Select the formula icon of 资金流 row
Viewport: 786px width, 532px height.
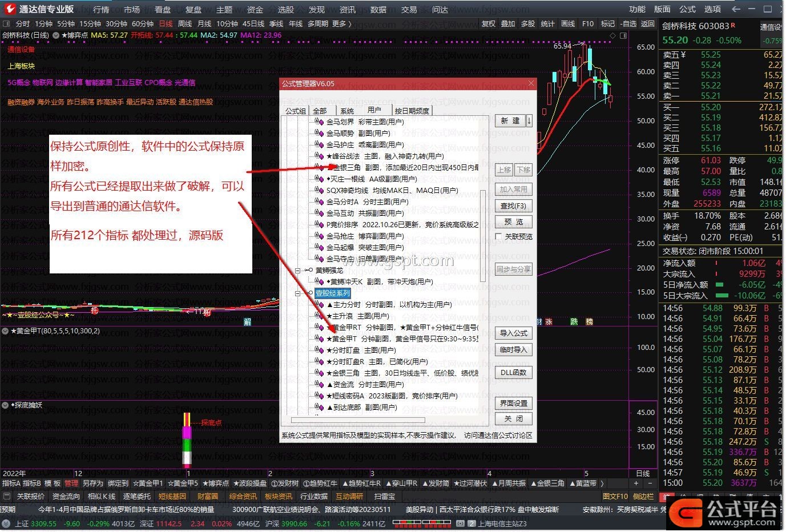pyautogui.click(x=319, y=384)
